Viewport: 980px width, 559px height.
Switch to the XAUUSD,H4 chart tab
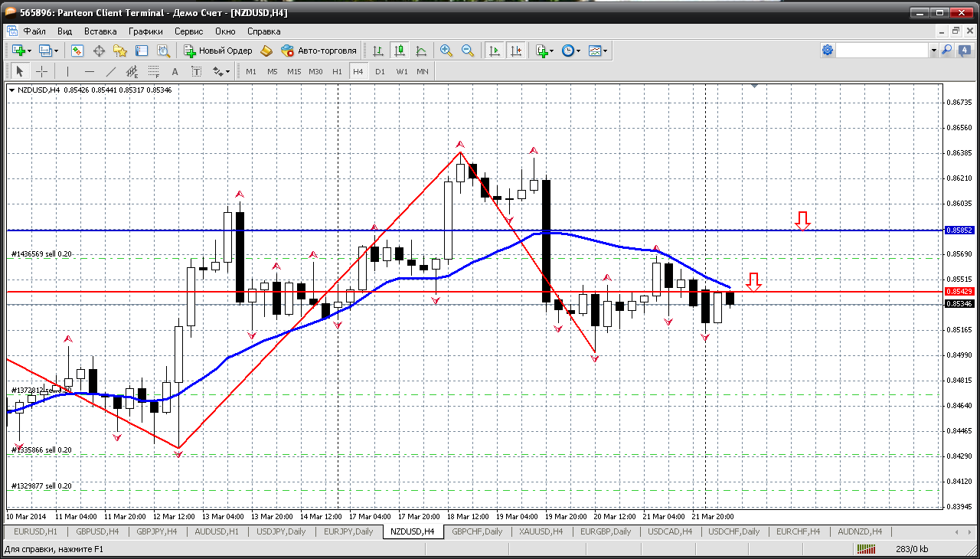tap(541, 531)
